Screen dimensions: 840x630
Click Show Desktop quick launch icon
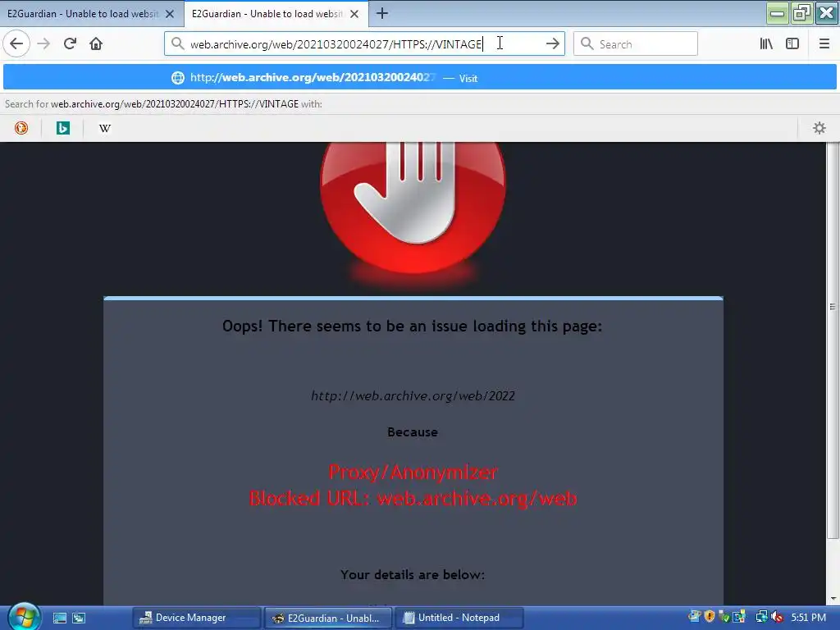[59, 618]
